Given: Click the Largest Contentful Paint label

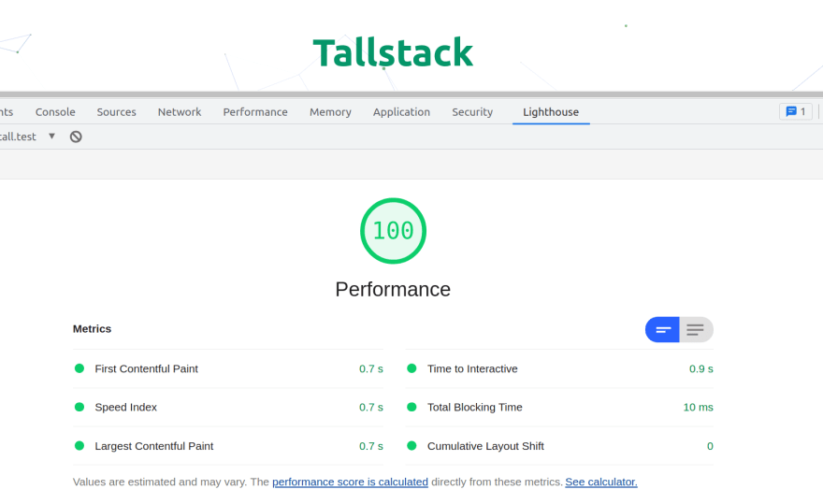Looking at the screenshot, I should 153,446.
